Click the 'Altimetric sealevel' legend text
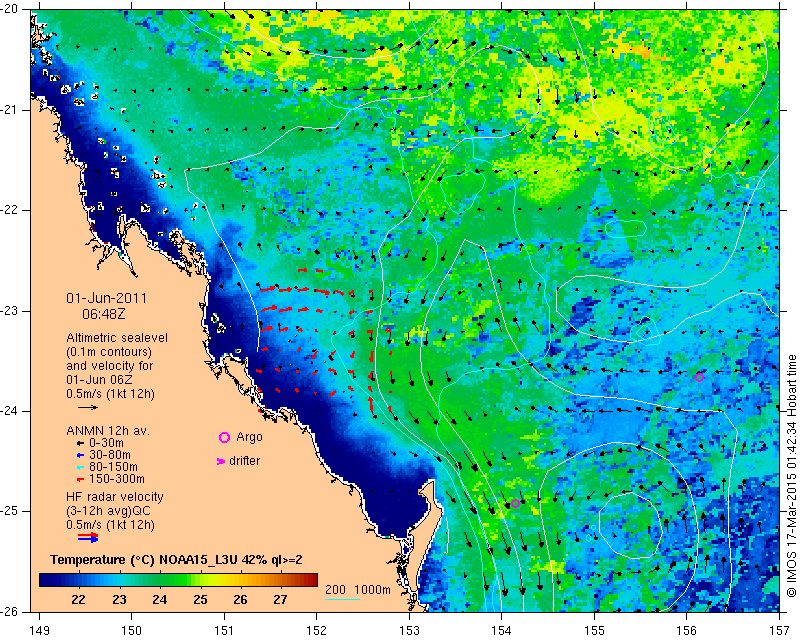This screenshot has width=800, height=640. click(117, 338)
